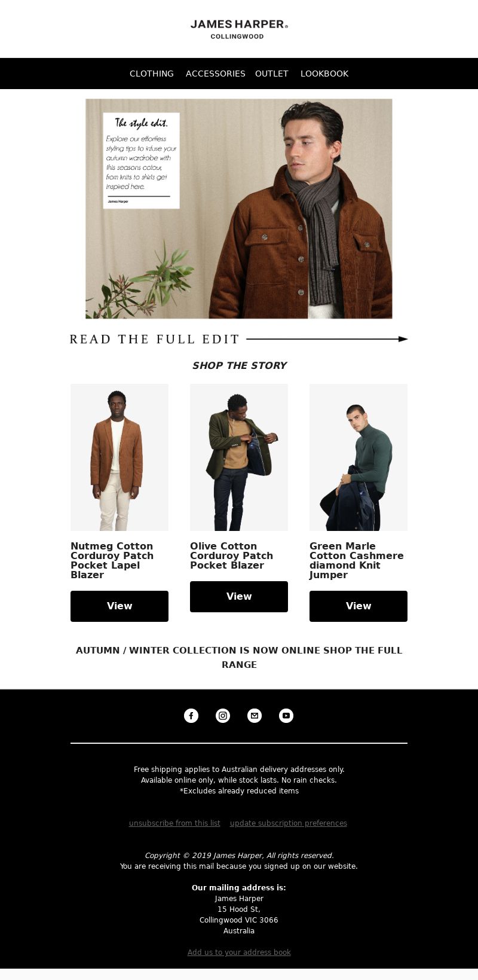
Task: Click the James Harper Collingwood logo
Action: coord(239,29)
